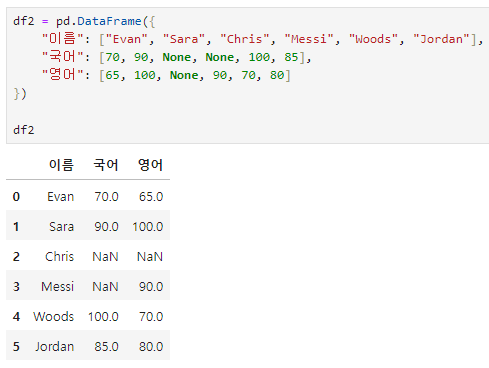489x368 pixels.
Task: Click row index 4 in the table
Action: click(16, 317)
